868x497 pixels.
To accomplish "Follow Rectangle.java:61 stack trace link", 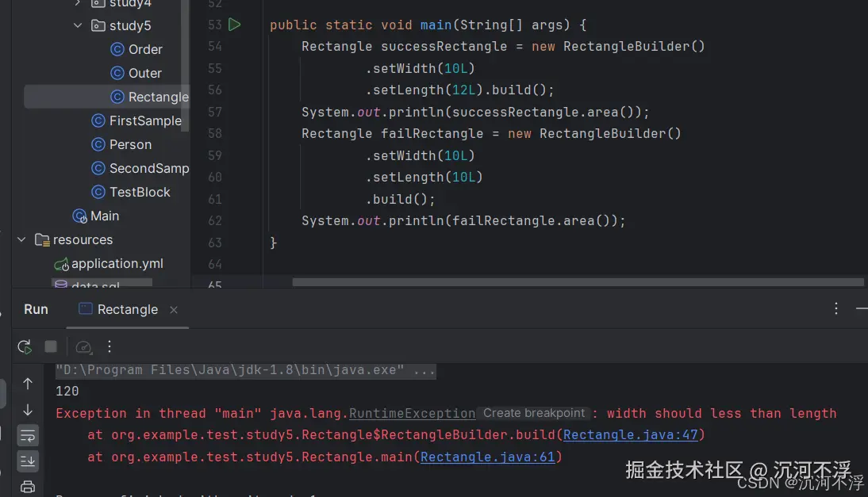I will pyautogui.click(x=488, y=457).
